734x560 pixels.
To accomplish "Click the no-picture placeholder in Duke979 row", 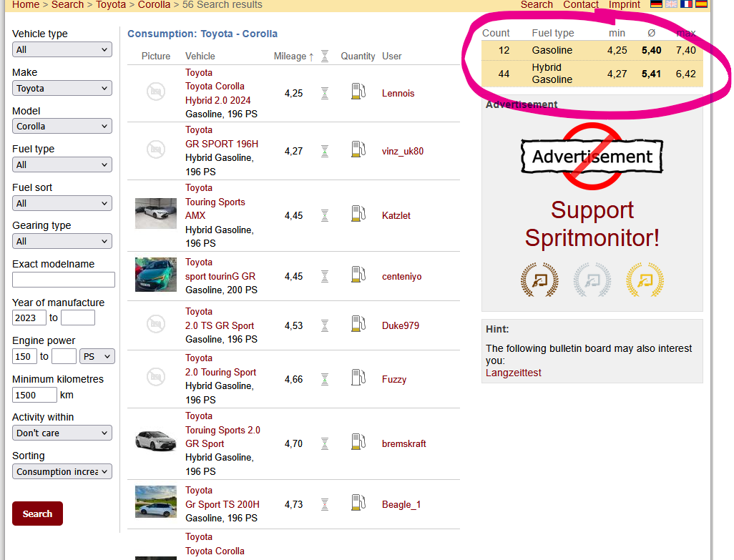I will coord(156,324).
